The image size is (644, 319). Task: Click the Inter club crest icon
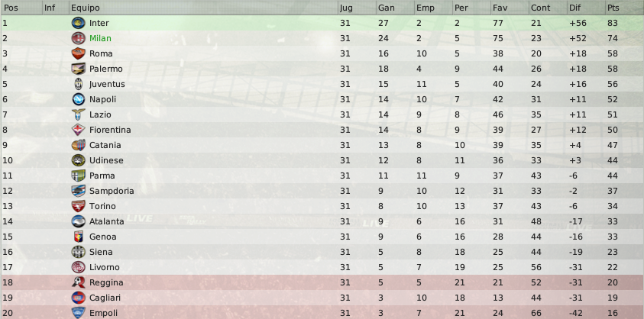pyautogui.click(x=78, y=23)
